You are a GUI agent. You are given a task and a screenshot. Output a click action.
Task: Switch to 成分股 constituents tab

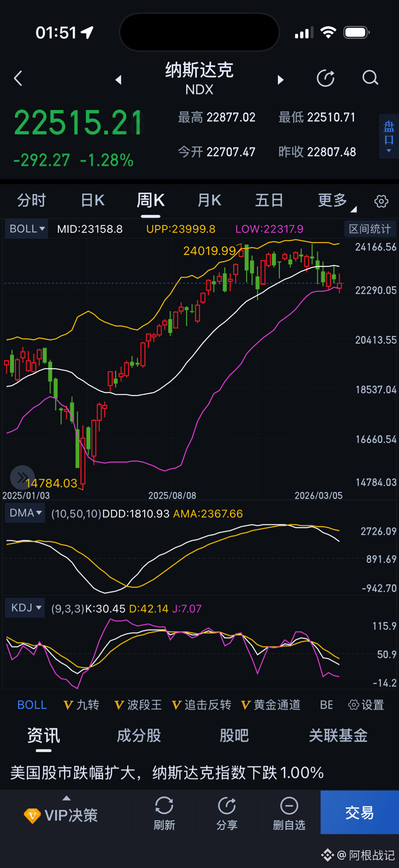pos(139,735)
